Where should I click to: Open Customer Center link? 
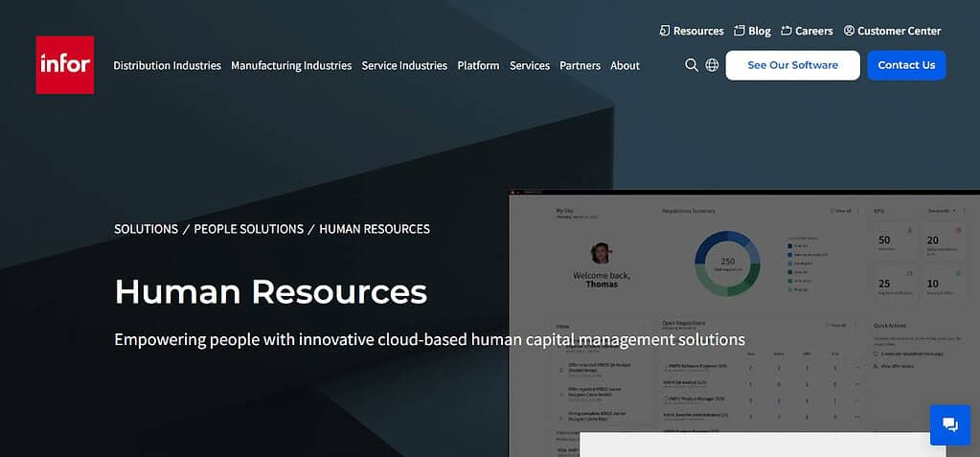pos(899,31)
